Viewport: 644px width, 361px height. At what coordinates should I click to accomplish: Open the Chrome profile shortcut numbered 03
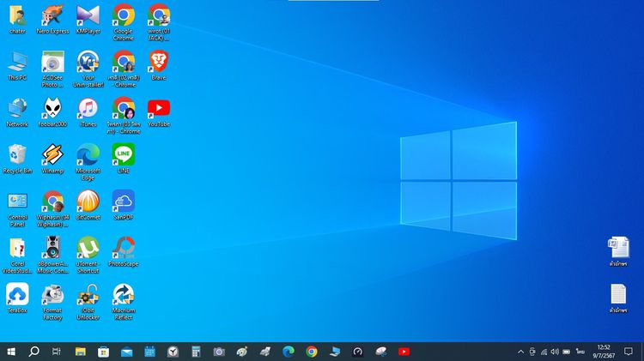point(123,116)
